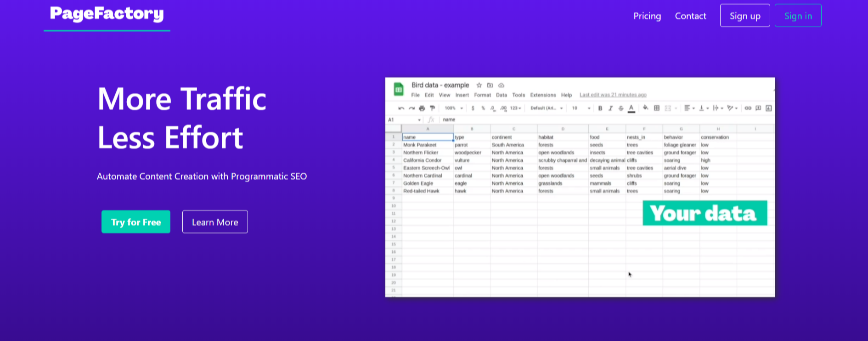Click the fx function icon
The height and width of the screenshot is (341, 868).
pyautogui.click(x=431, y=119)
